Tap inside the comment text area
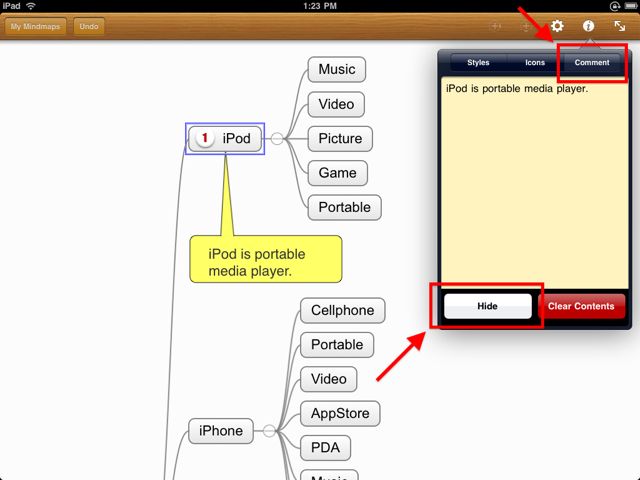This screenshot has height=480, width=640. tap(534, 182)
